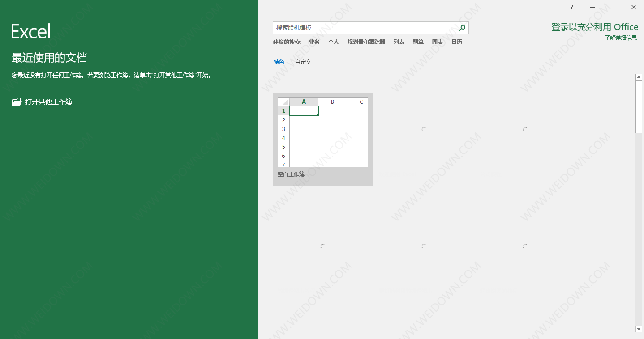This screenshot has height=339, width=644.
Task: Click the scrollbar up arrow
Action: (639, 77)
